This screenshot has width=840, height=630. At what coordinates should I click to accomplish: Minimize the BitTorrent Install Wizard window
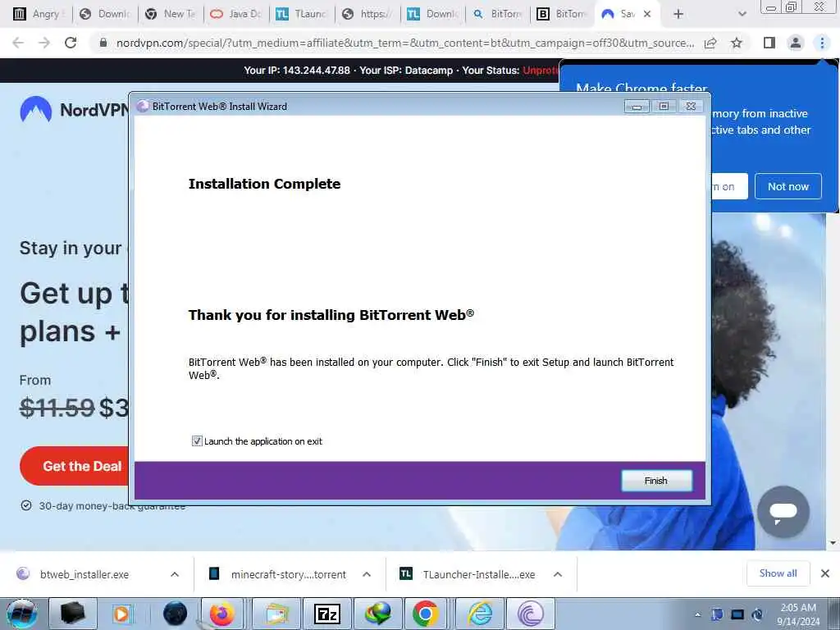637,107
